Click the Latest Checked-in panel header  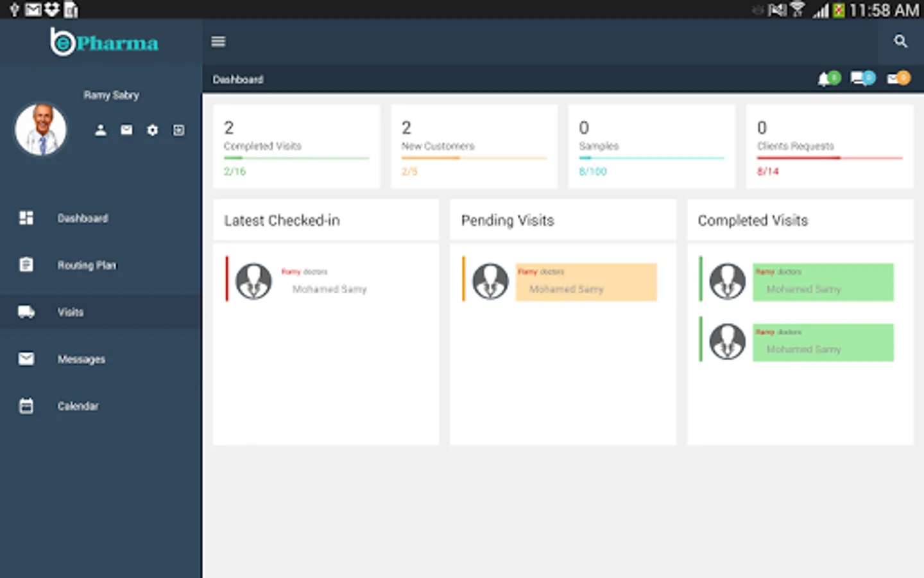click(x=326, y=220)
